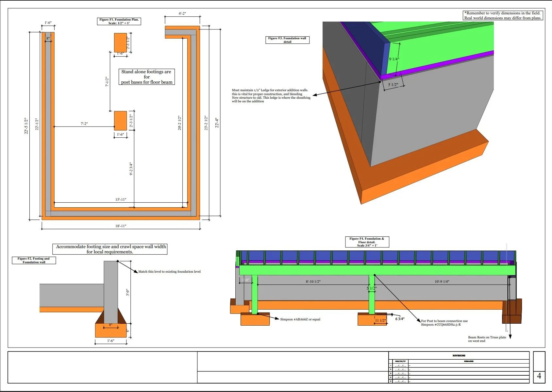Select the "Match this level" annotation arrow
The width and height of the screenshot is (552, 392).
(170, 271)
